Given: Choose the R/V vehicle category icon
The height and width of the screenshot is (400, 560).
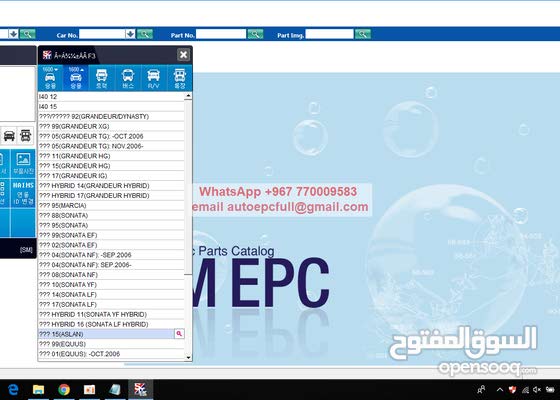Looking at the screenshot, I should tap(154, 78).
